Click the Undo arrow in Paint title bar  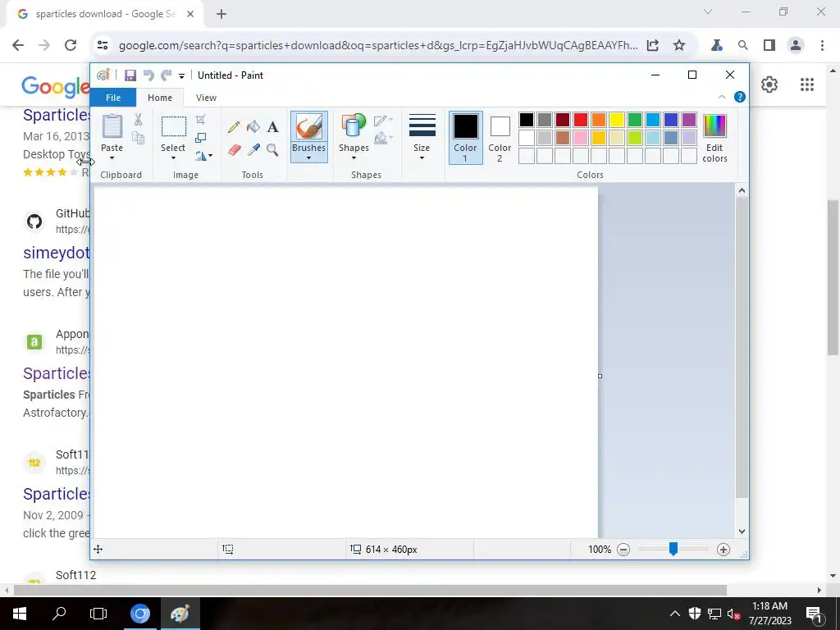point(148,75)
